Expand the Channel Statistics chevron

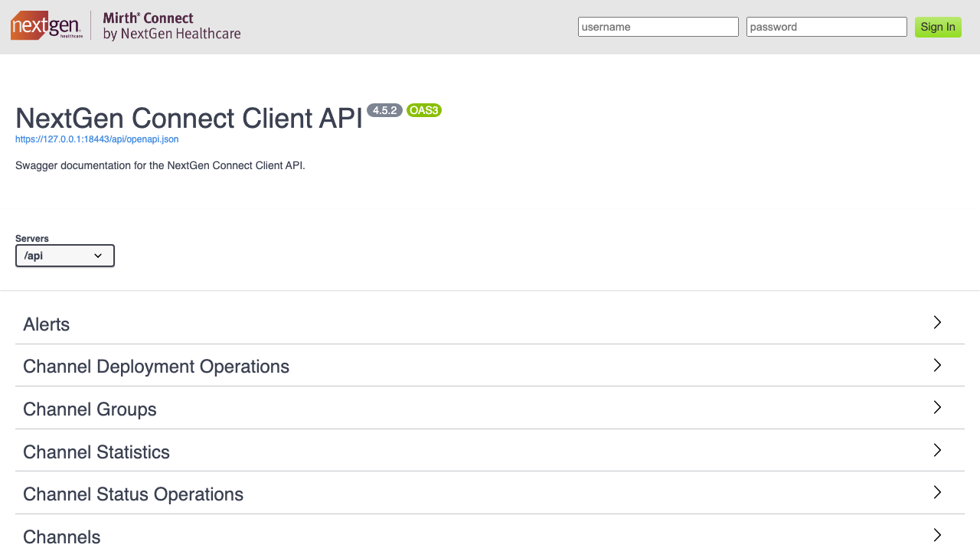[x=937, y=450]
